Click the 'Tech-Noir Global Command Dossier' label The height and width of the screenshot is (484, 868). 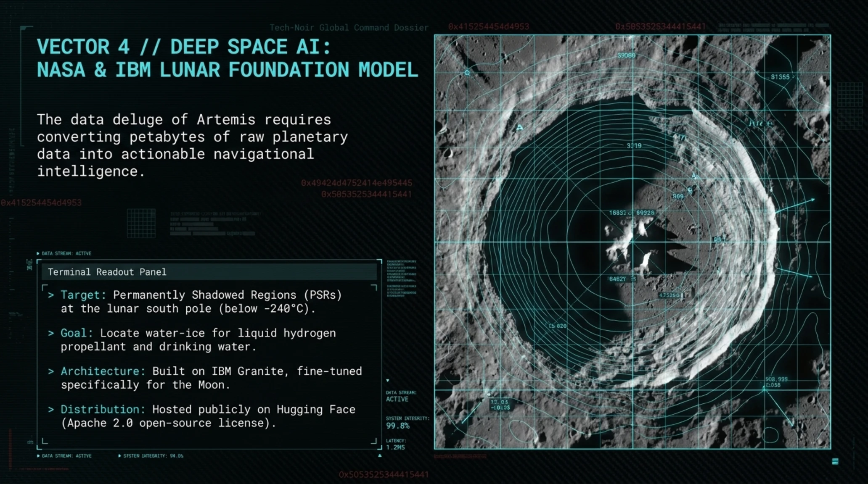pyautogui.click(x=349, y=28)
